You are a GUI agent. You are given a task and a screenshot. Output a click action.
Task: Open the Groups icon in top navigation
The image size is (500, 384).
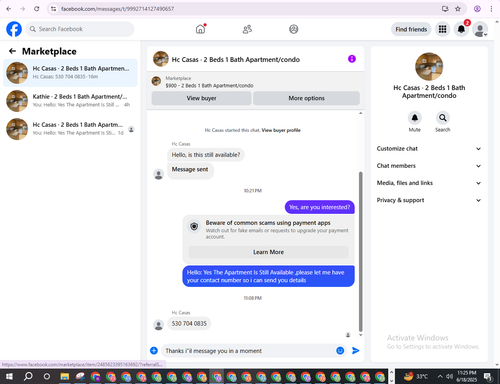(x=294, y=29)
